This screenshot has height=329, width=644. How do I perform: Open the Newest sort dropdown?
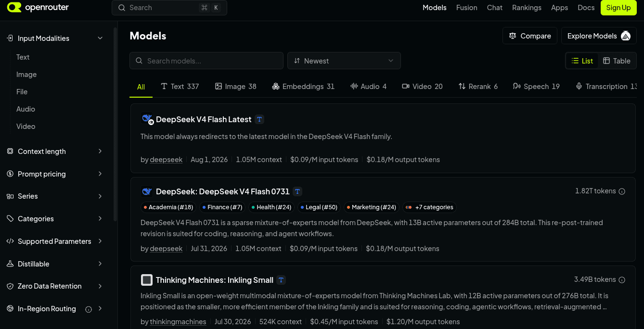coord(344,61)
